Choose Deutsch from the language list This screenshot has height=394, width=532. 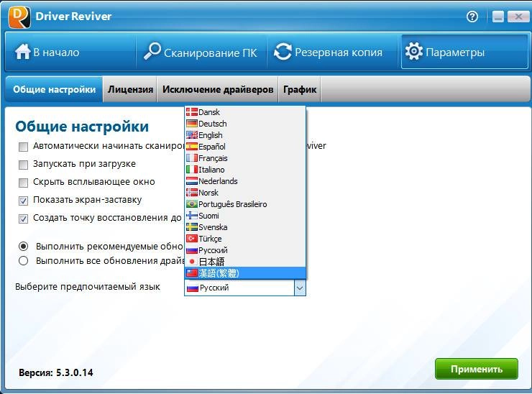tap(245, 124)
